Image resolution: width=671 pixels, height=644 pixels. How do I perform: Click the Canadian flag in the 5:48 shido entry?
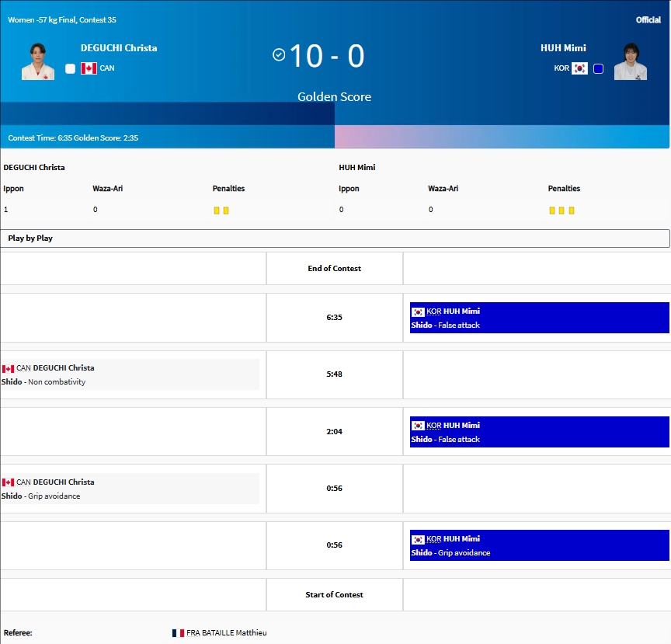[x=9, y=368]
